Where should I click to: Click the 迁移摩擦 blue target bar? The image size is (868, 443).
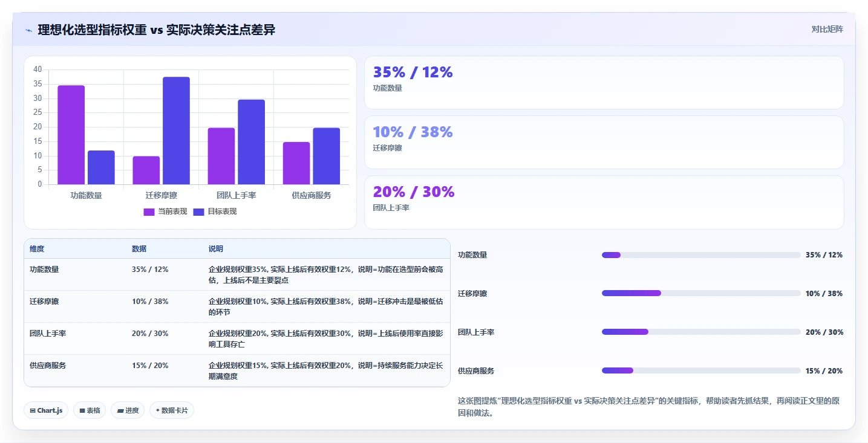click(x=176, y=131)
